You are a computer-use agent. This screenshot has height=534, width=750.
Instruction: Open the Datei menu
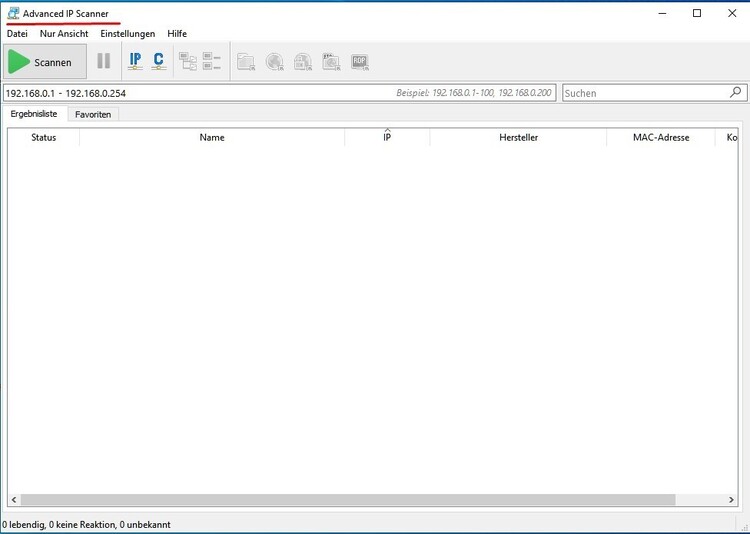pyautogui.click(x=17, y=33)
